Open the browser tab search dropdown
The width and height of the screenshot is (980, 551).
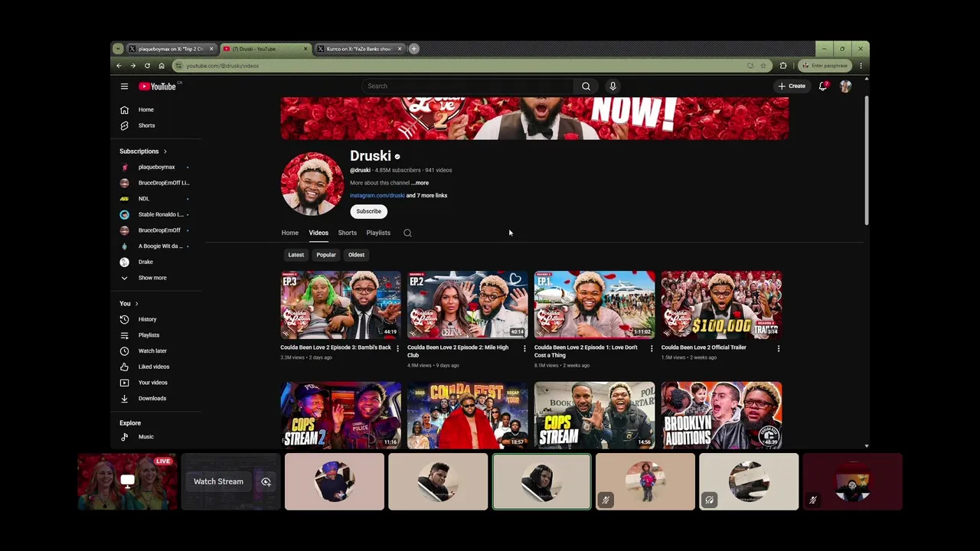[x=117, y=49]
